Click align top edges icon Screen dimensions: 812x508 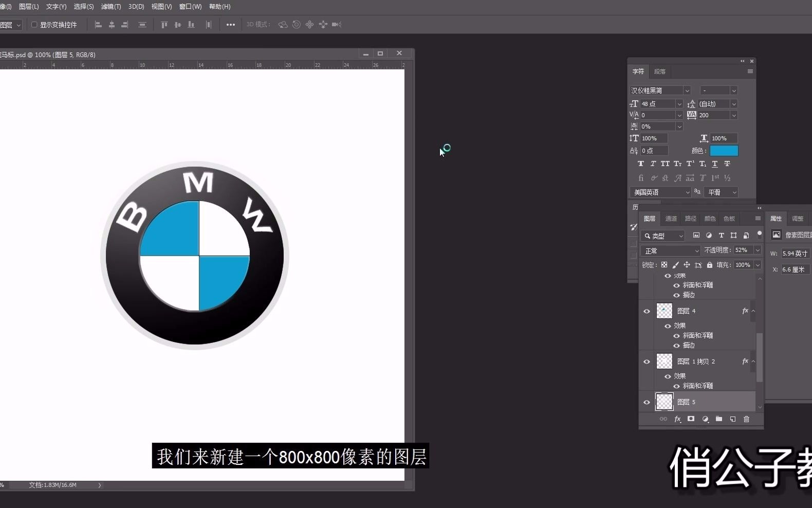point(164,25)
